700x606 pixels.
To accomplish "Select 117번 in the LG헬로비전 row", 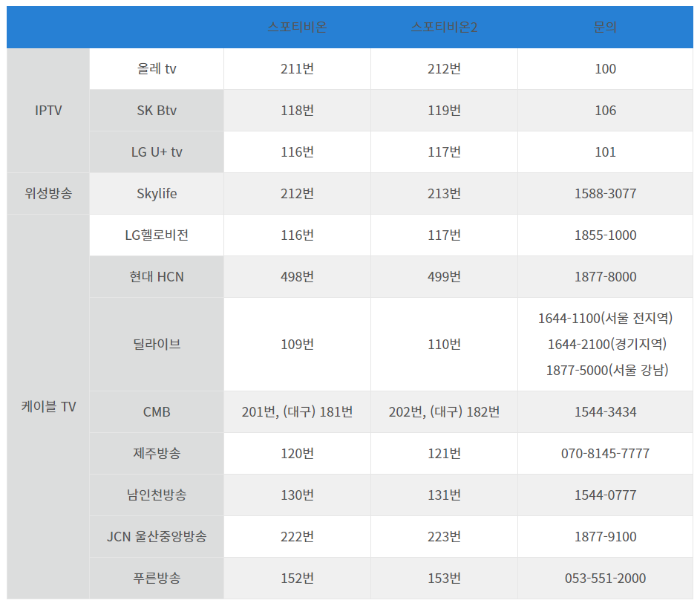I will pyautogui.click(x=444, y=235).
